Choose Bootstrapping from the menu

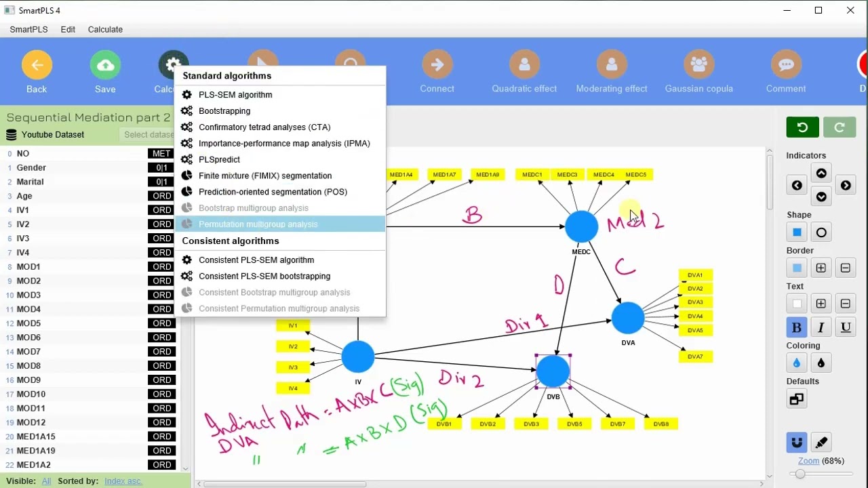click(x=280, y=111)
